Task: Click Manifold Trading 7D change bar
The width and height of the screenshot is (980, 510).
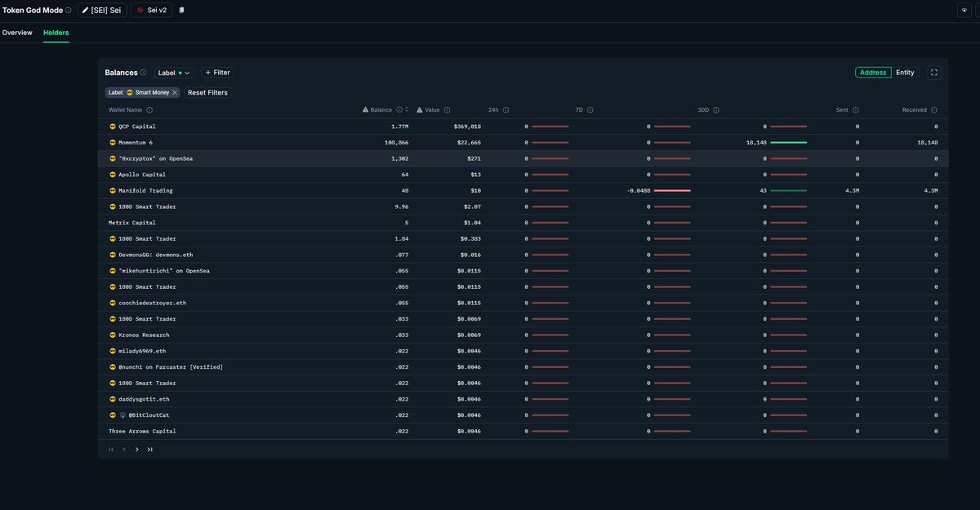Action: click(x=672, y=191)
